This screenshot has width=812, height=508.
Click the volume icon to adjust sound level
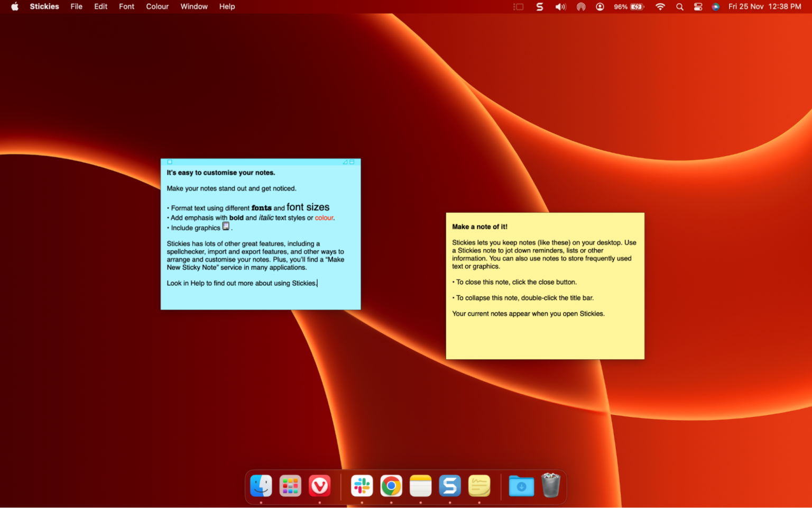point(561,7)
